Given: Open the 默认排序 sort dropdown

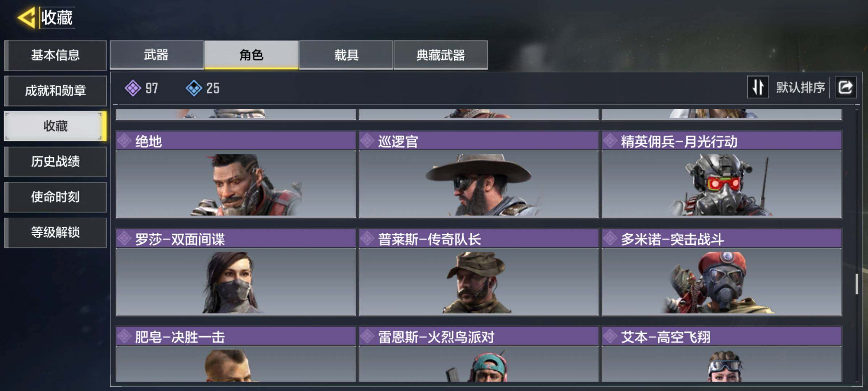Looking at the screenshot, I should point(800,87).
